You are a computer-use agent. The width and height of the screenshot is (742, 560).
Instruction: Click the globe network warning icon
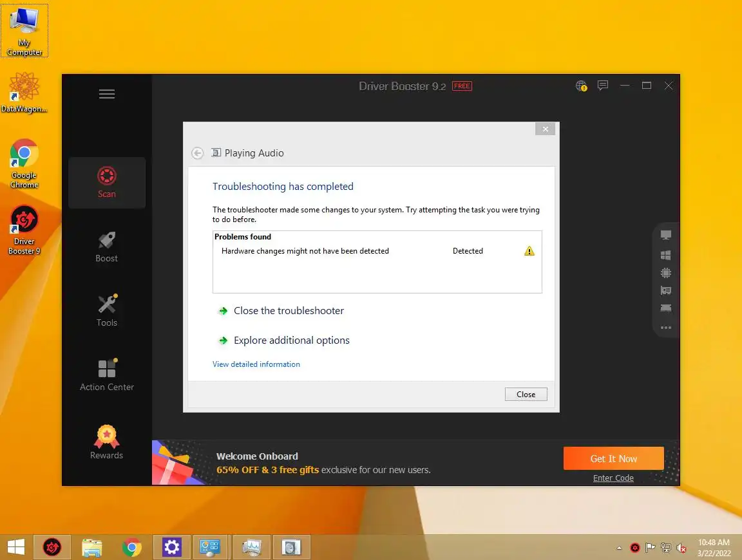tap(581, 86)
